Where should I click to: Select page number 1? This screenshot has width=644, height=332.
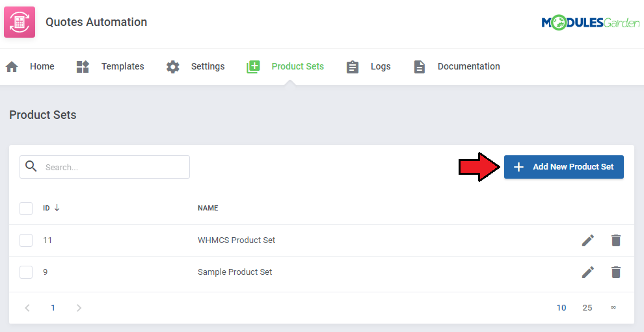[53, 308]
